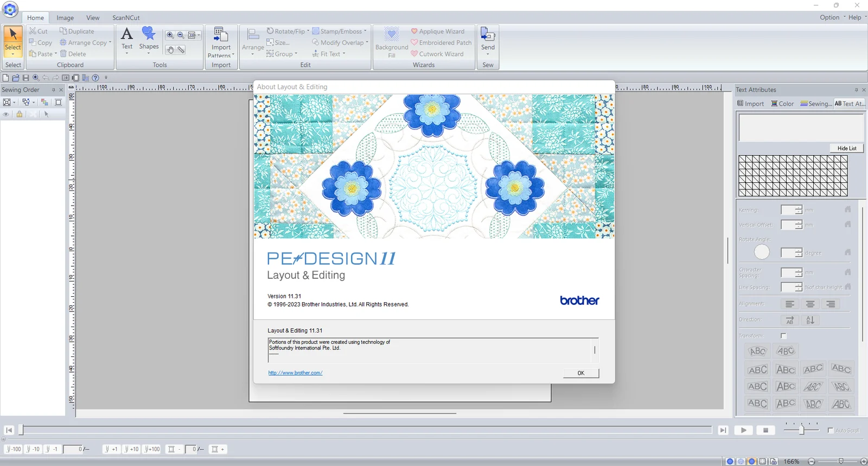Zoom in with the magnifier plus icon
The height and width of the screenshot is (466, 868).
(170, 35)
